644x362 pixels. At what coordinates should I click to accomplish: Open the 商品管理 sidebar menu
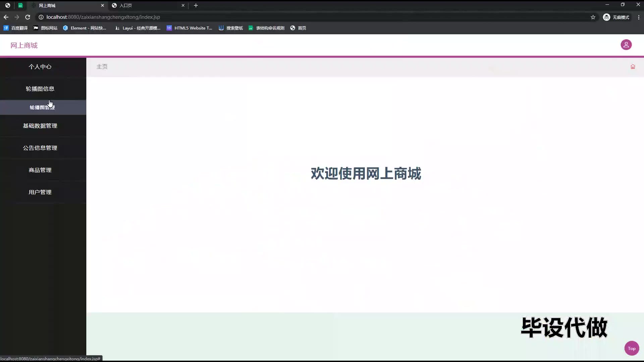tap(40, 170)
